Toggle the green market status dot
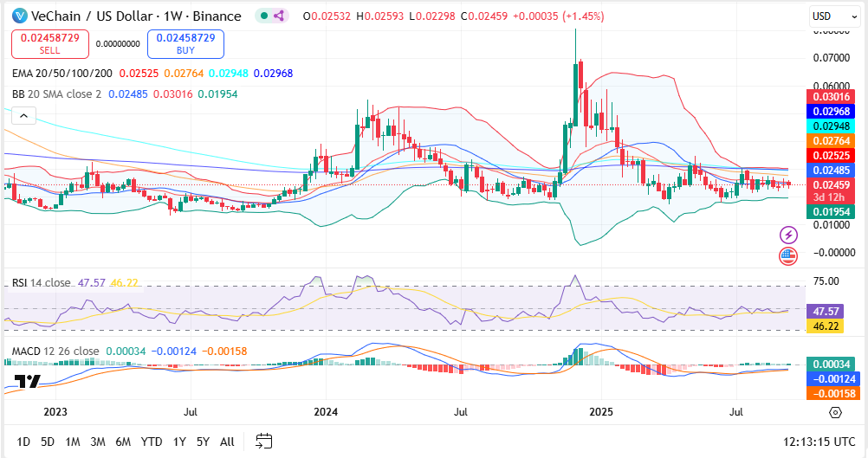The image size is (868, 458). pos(264,16)
